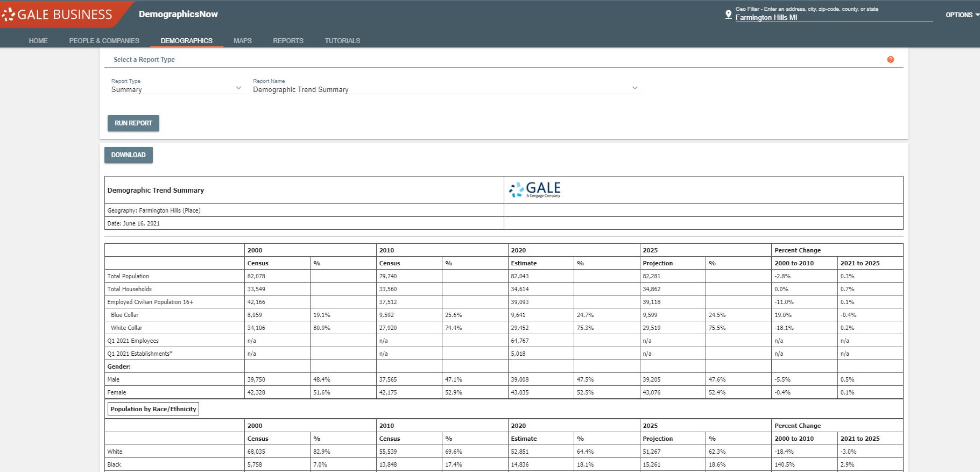
Task: Click the first table's Percent Change column header
Action: (798, 250)
